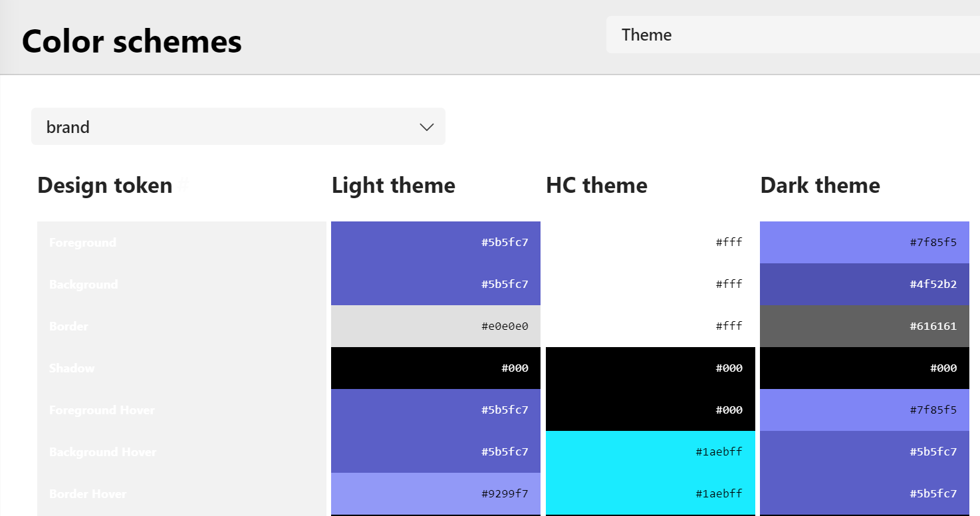Image resolution: width=980 pixels, height=516 pixels.
Task: Click the black #000 Shadow swatch in Light theme
Action: [435, 368]
